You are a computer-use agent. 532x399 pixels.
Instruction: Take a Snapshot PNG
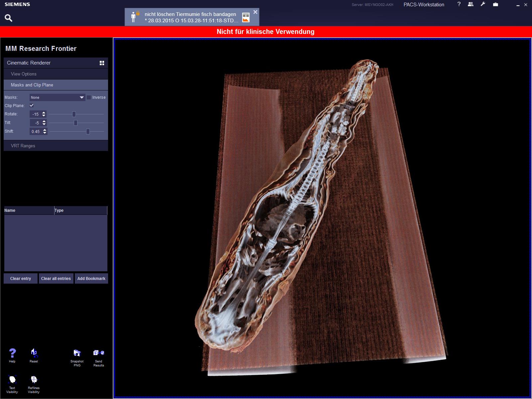[x=77, y=353]
